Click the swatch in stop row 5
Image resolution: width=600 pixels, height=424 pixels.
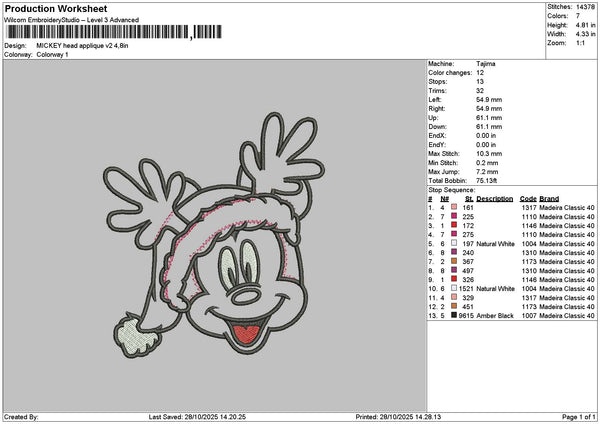pos(454,243)
